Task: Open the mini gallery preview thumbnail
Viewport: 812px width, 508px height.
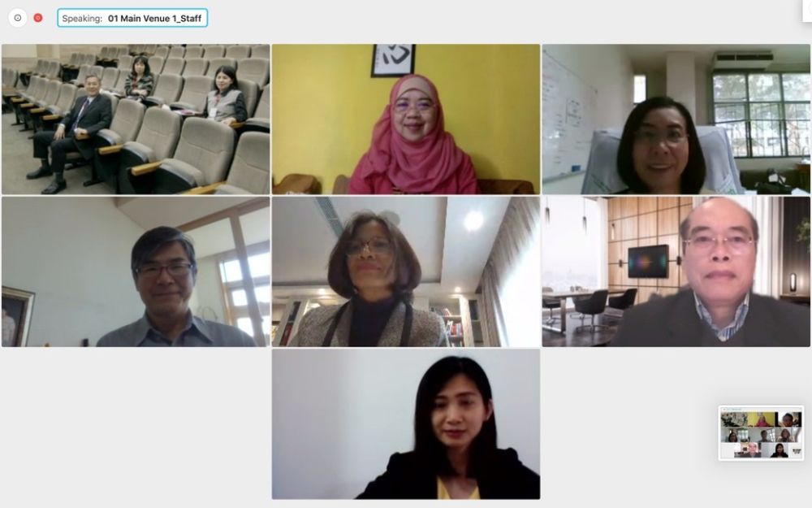Action: pyautogui.click(x=761, y=433)
